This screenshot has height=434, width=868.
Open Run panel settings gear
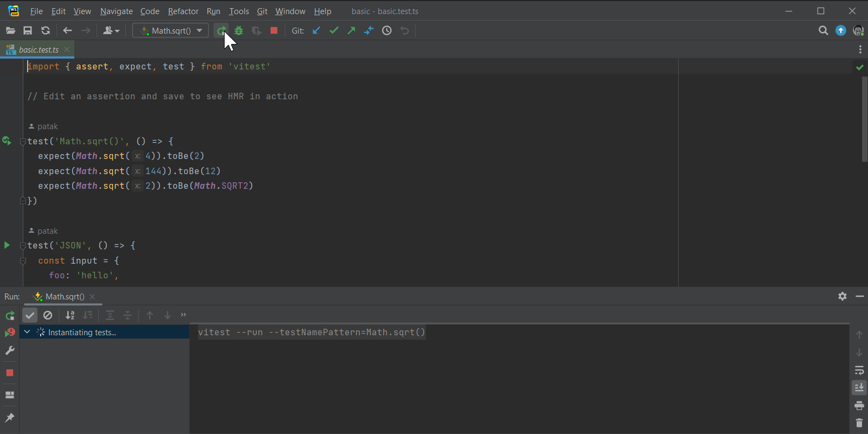[842, 296]
